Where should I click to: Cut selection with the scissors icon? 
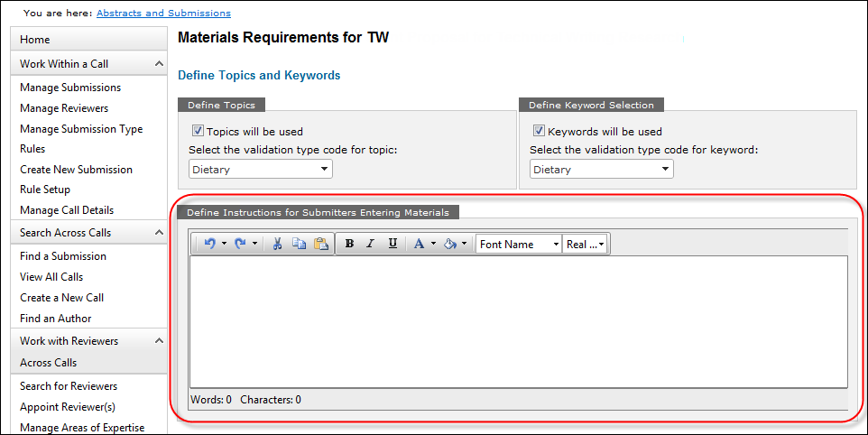tap(277, 244)
